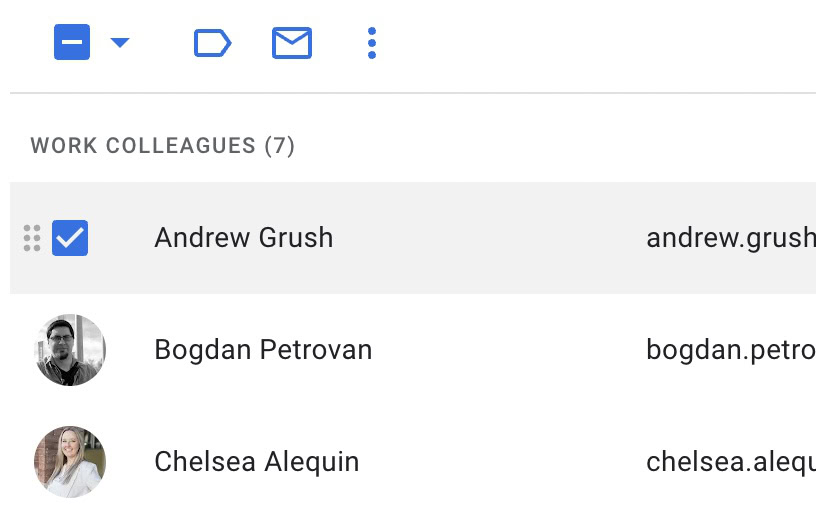Click the "(7)" contact count in header
Viewport: 816px width, 516px height.
pos(279,146)
